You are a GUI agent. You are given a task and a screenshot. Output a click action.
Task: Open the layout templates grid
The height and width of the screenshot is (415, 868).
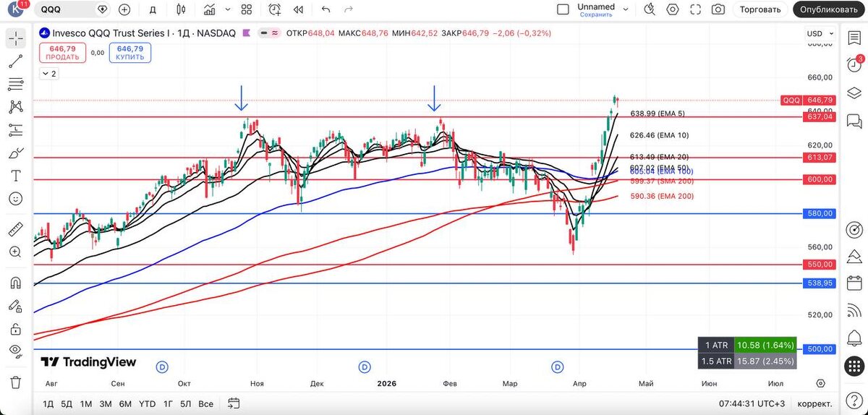(247, 9)
